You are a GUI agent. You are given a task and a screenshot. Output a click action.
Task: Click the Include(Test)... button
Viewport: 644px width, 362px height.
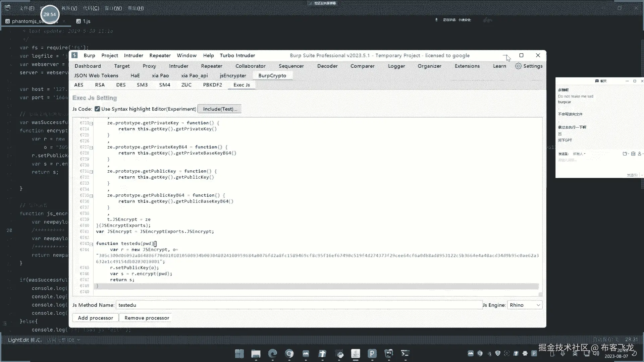point(220,109)
